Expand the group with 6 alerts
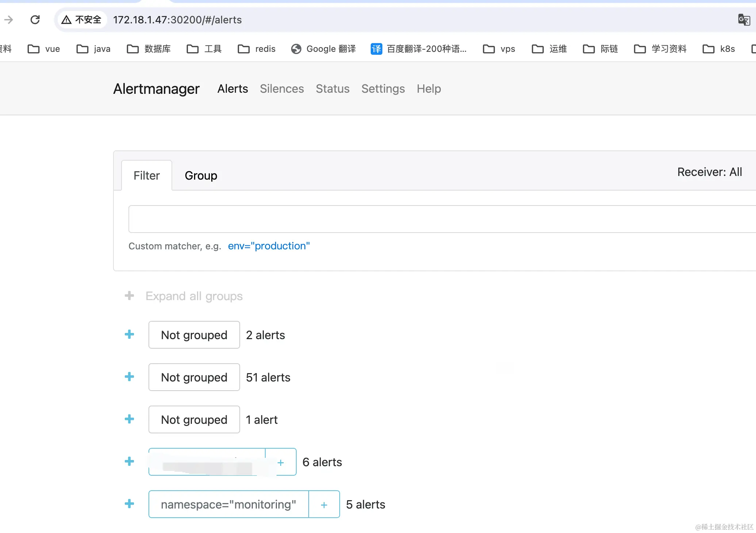The image size is (756, 533). [130, 461]
